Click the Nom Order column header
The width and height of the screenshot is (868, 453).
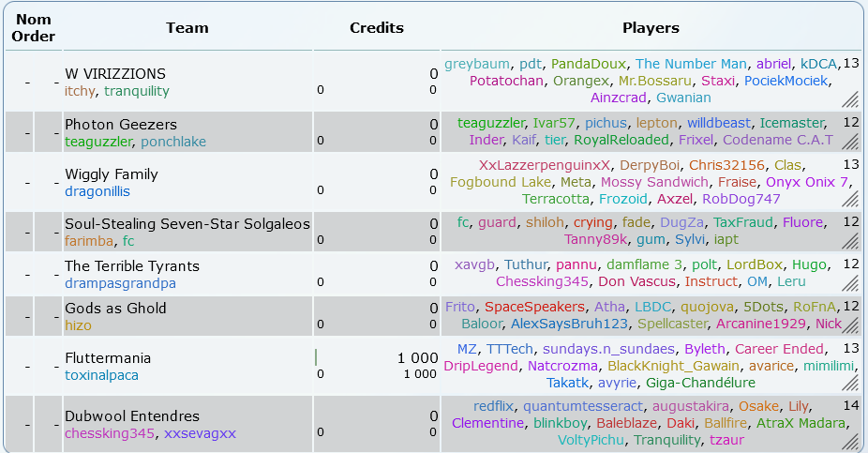point(34,28)
